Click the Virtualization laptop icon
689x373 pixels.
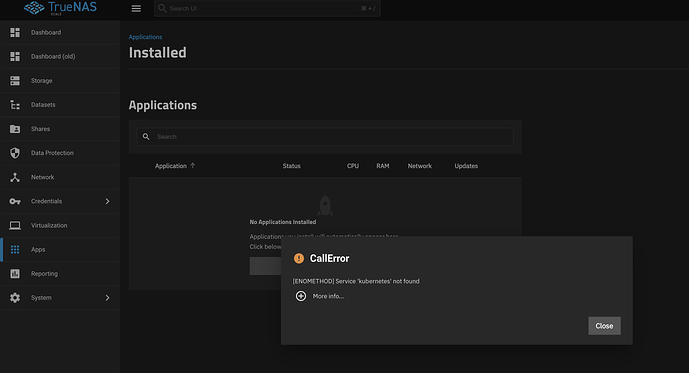[15, 225]
